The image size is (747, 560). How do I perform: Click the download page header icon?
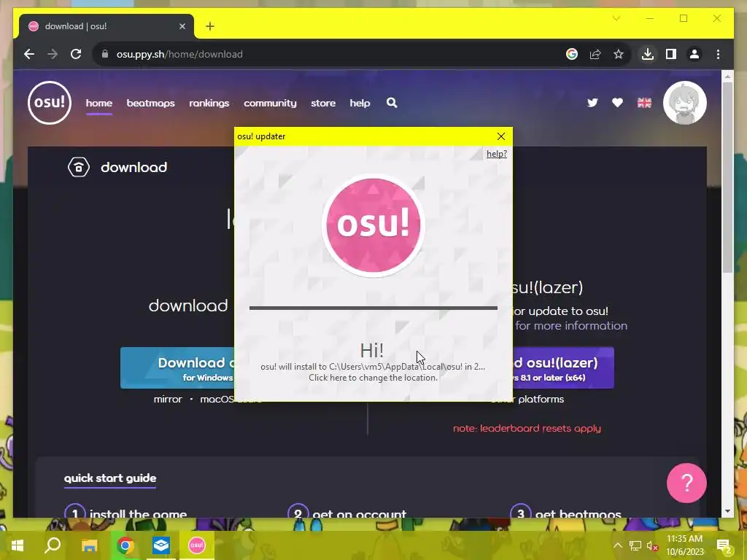[x=79, y=167]
